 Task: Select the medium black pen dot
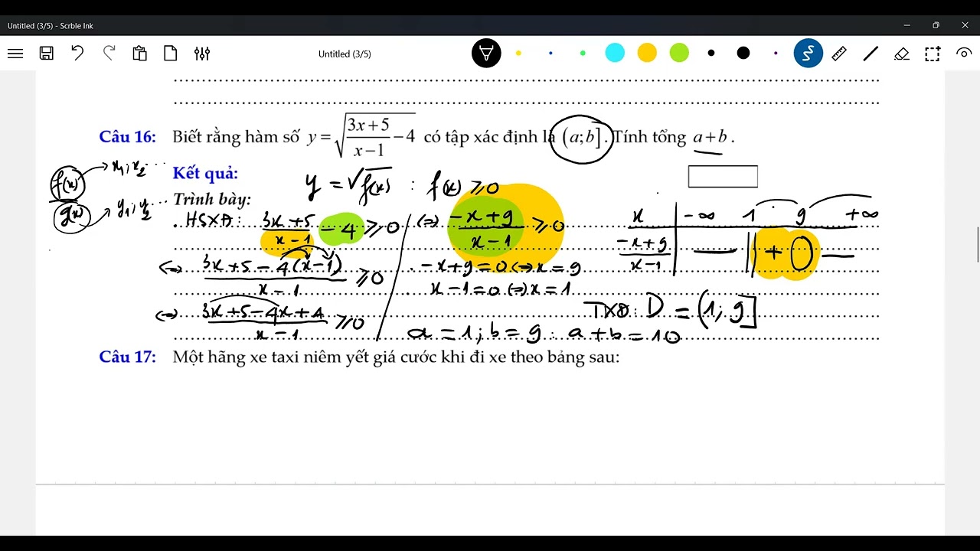pos(711,54)
